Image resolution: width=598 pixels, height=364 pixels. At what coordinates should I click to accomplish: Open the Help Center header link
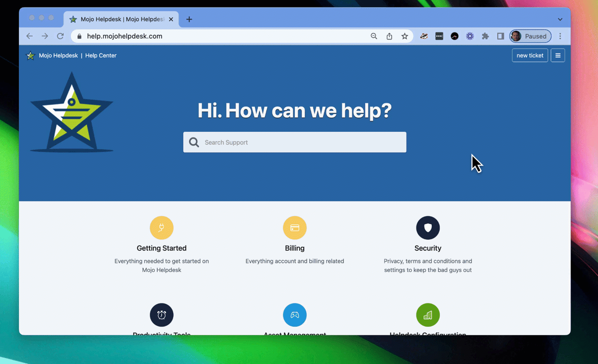pos(101,55)
